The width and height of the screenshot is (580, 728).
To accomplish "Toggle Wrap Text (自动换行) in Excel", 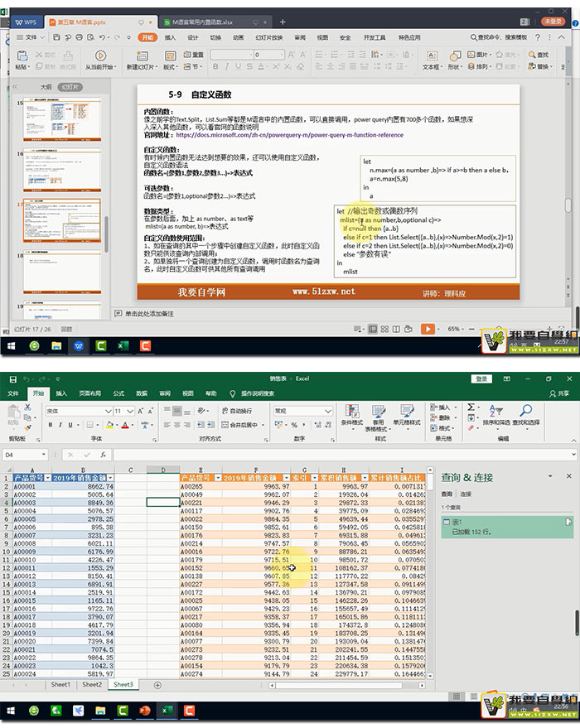I will click(237, 411).
